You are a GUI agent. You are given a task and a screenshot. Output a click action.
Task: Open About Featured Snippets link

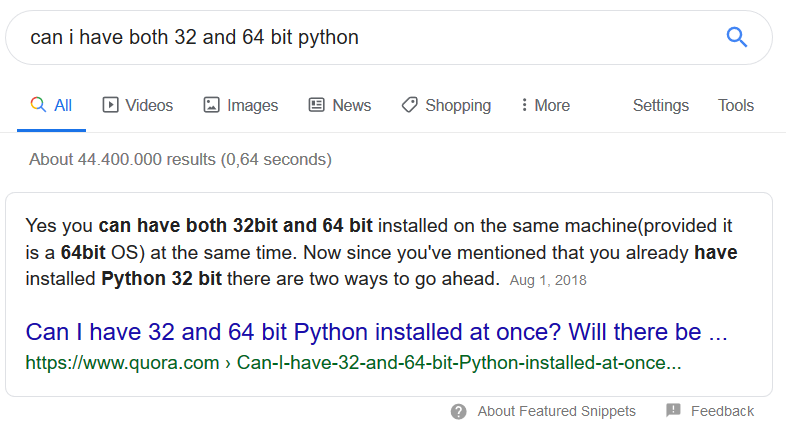[556, 411]
